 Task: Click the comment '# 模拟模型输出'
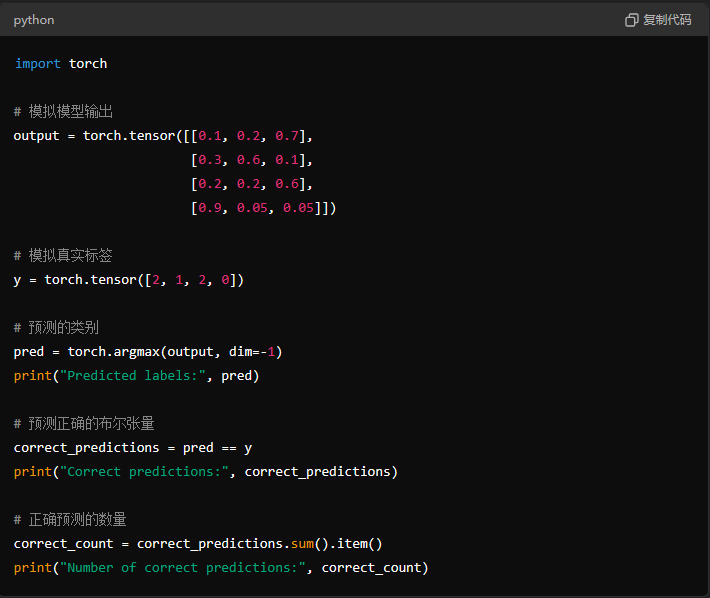[x=63, y=111]
